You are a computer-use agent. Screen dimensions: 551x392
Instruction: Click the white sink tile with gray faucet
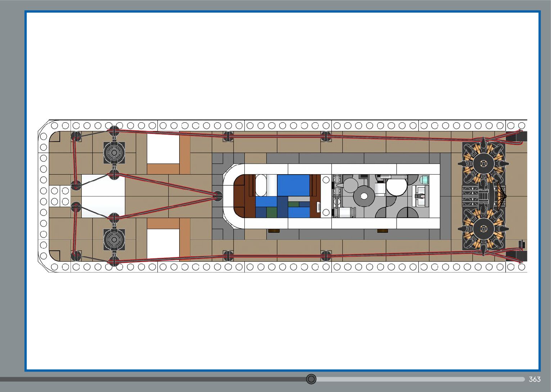point(420,196)
